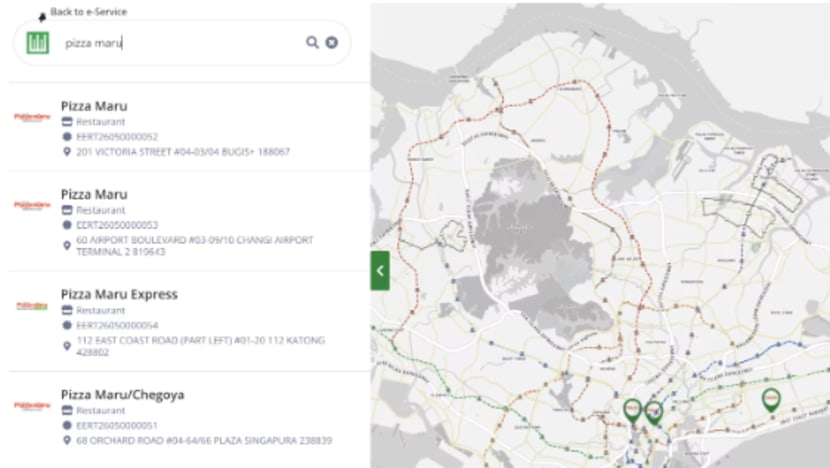The image size is (830, 468).
Task: Click the green logo icon in search bar
Action: (x=38, y=43)
